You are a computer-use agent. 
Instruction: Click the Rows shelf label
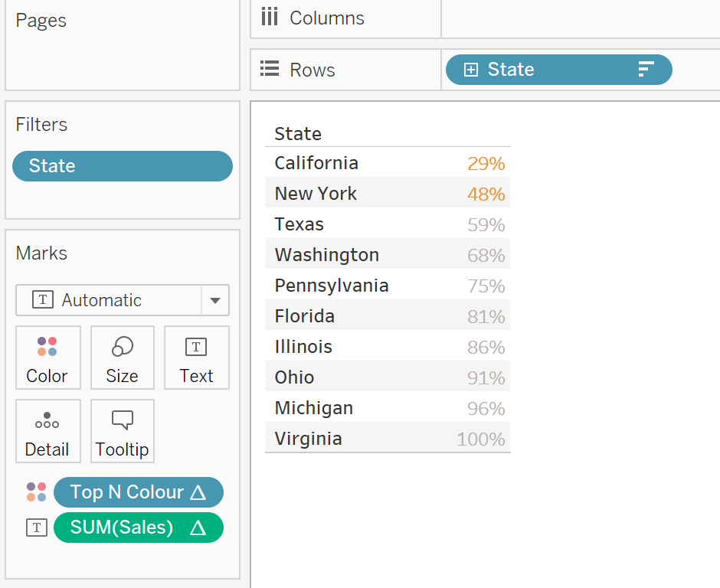tap(312, 70)
